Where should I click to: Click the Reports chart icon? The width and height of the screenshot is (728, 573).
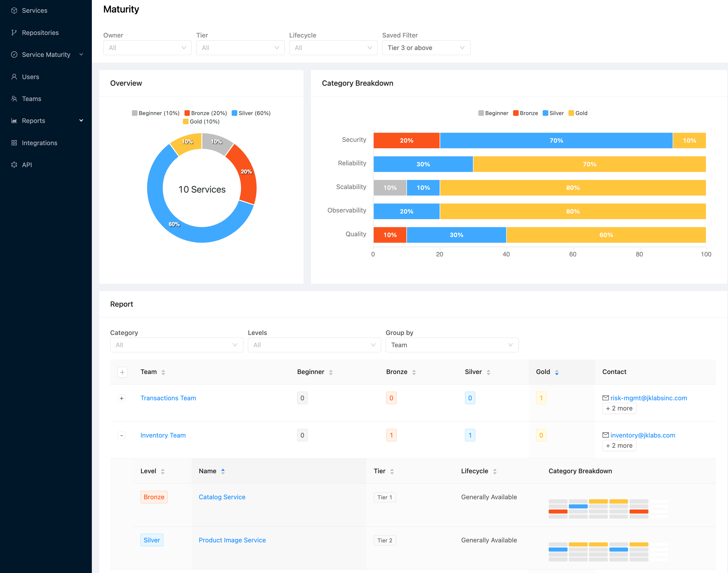click(x=14, y=120)
